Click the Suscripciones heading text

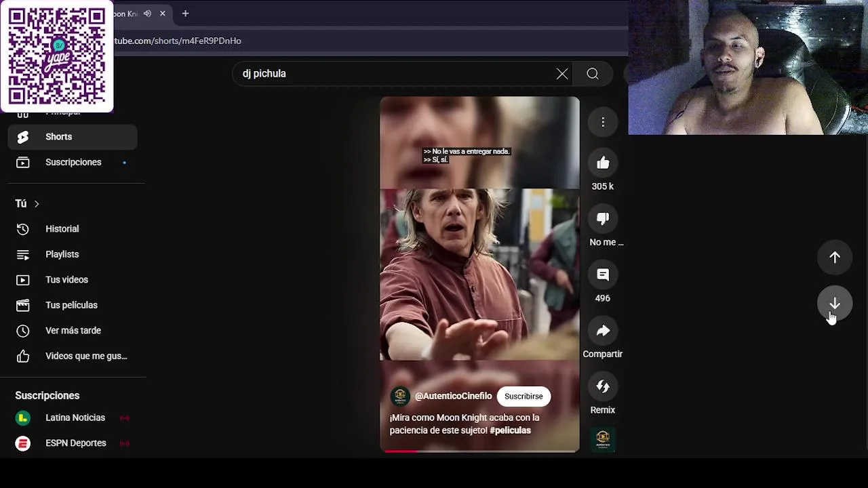click(47, 396)
